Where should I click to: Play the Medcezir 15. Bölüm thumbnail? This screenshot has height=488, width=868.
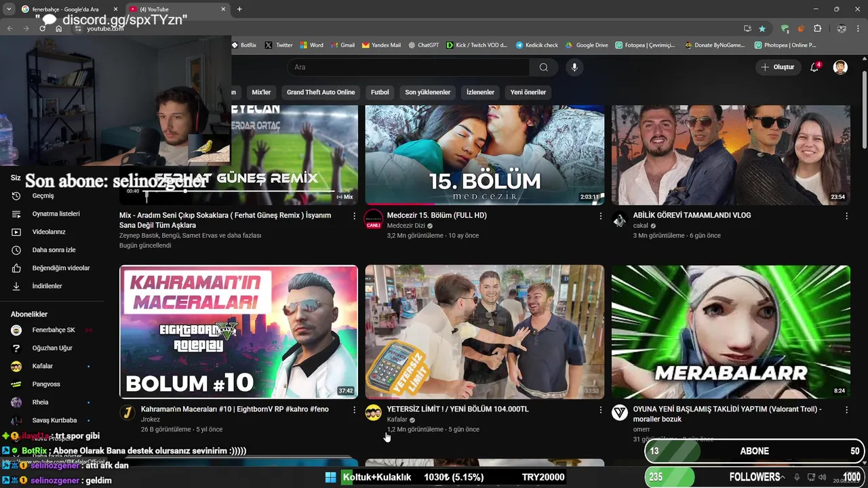484,155
